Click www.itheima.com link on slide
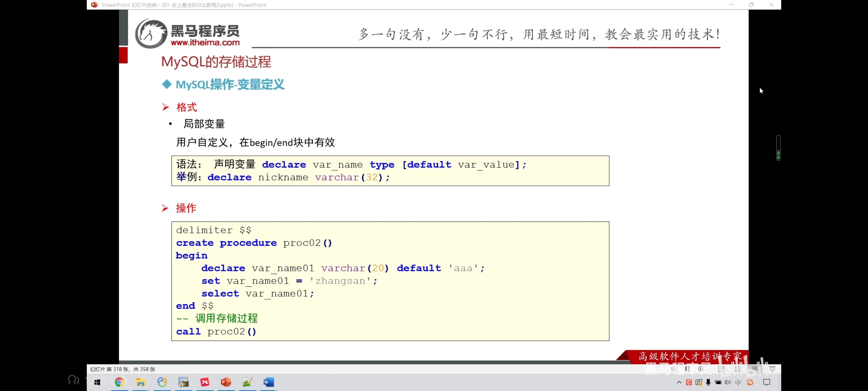Image resolution: width=868 pixels, height=391 pixels. point(205,43)
